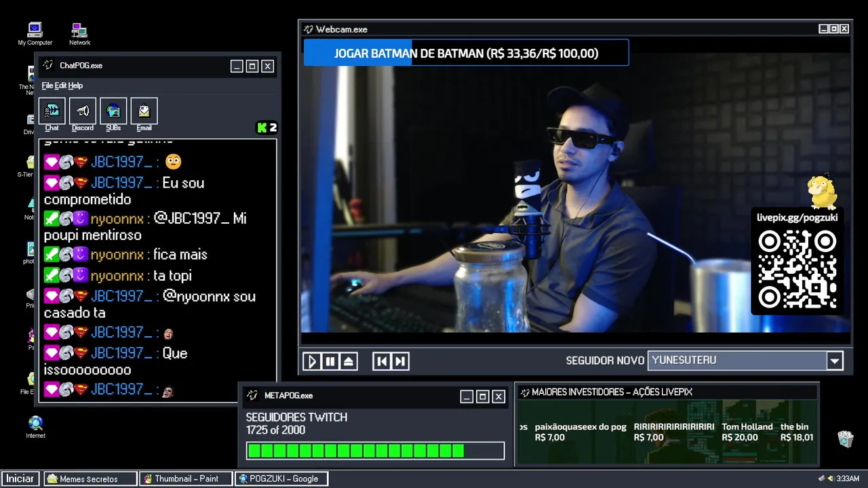Open the Network desktop icon
The image size is (868, 488).
pos(79,34)
